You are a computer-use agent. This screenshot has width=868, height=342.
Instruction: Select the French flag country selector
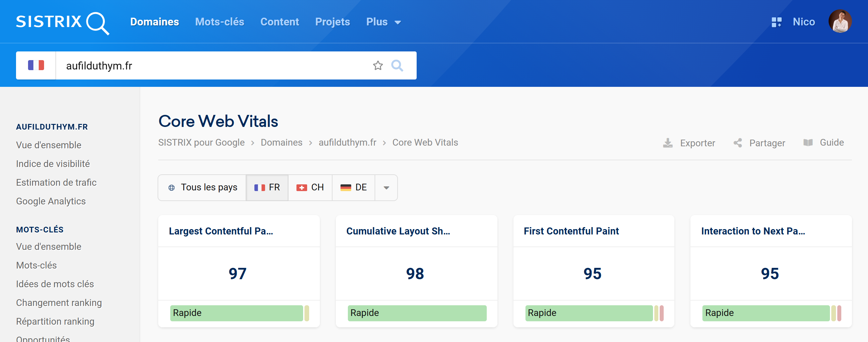[36, 65]
